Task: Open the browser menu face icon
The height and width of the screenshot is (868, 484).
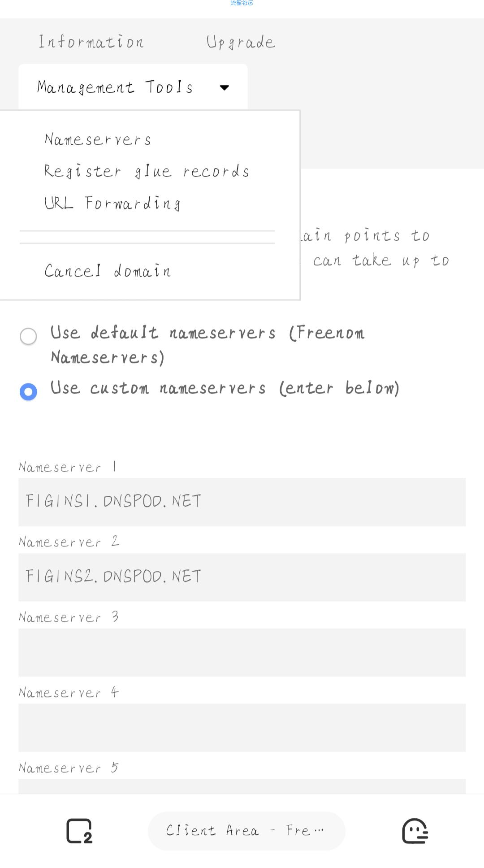Action: click(x=415, y=831)
